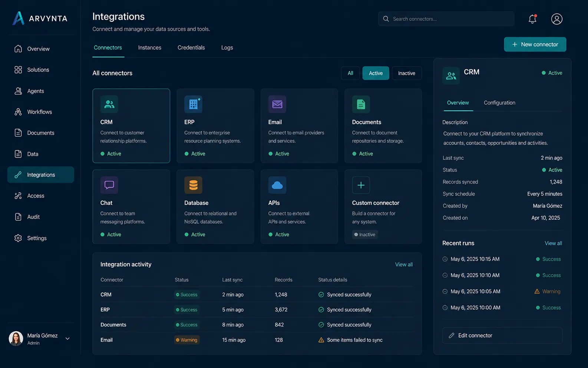Click "Some items failed to sync" status detail
The image size is (588, 368).
(355, 340)
